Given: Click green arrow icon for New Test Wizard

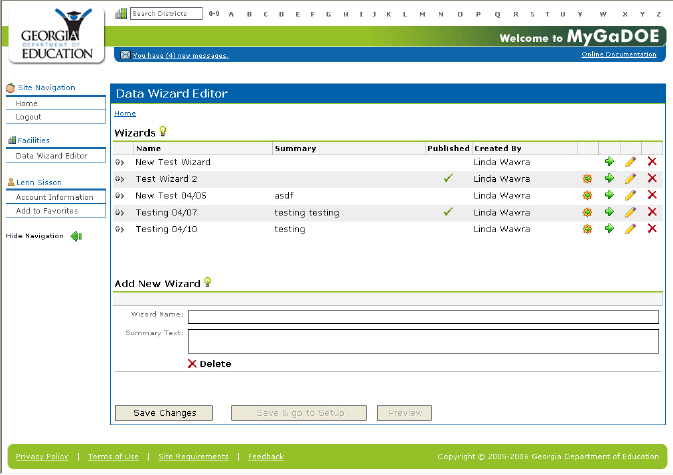Looking at the screenshot, I should click(609, 161).
